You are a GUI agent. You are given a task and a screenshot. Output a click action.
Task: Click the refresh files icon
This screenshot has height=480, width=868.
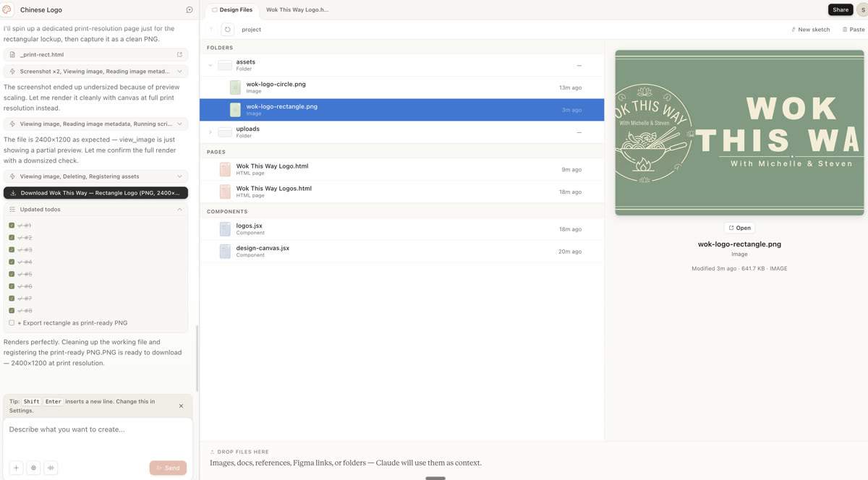227,30
